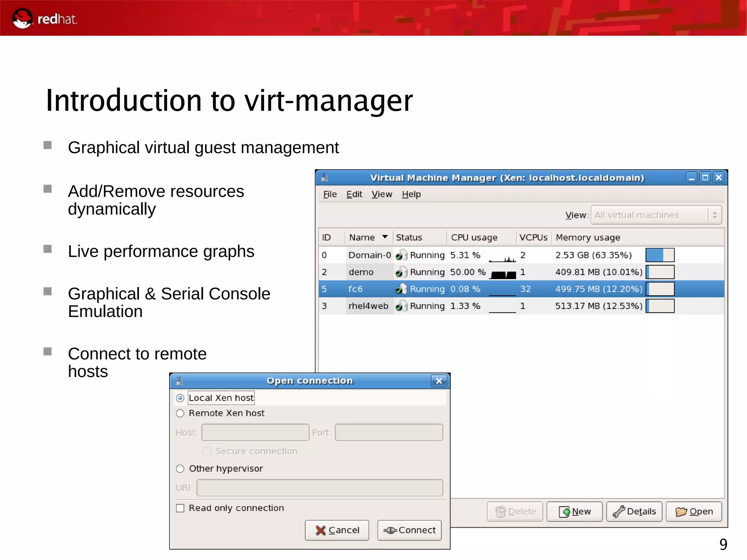
Task: Click the Connect button
Action: click(x=409, y=530)
